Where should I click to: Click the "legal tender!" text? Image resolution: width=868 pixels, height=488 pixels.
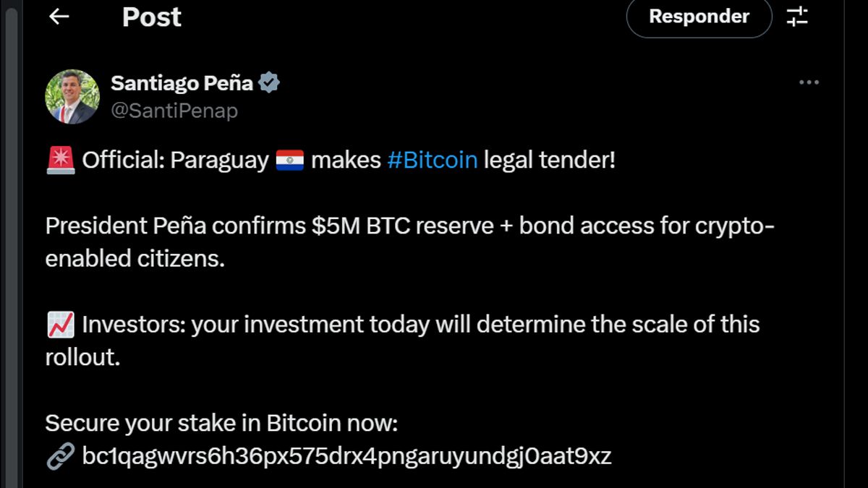coord(549,160)
